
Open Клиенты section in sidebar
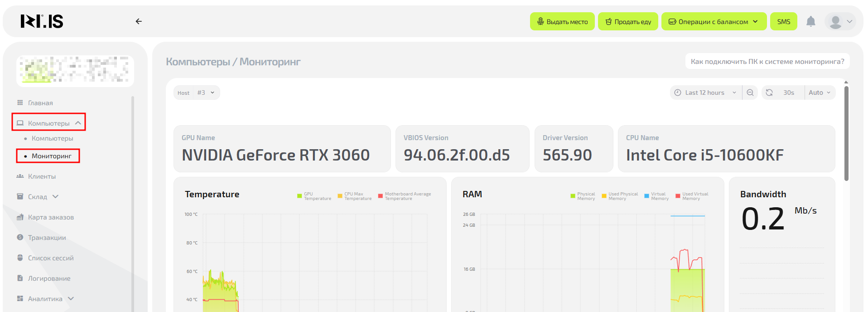click(x=42, y=176)
